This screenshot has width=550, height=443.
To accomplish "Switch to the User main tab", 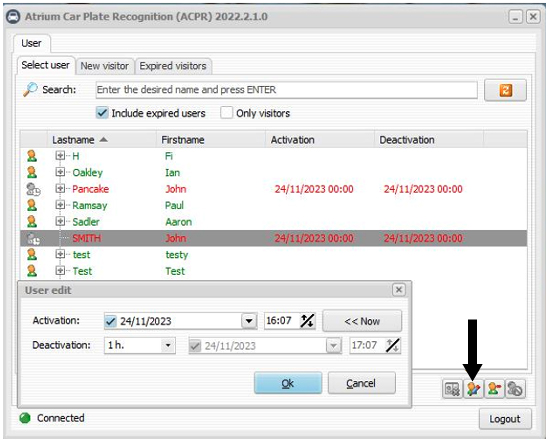I will [x=32, y=43].
